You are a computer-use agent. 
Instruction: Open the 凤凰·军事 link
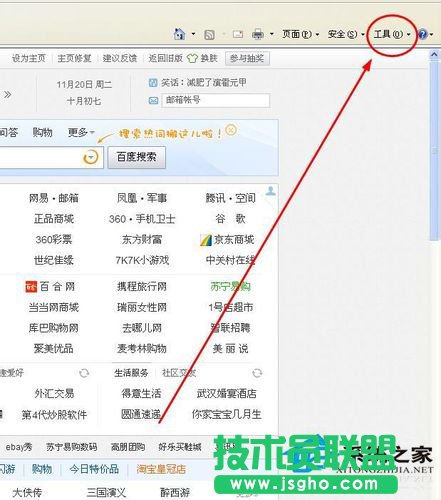click(142, 198)
